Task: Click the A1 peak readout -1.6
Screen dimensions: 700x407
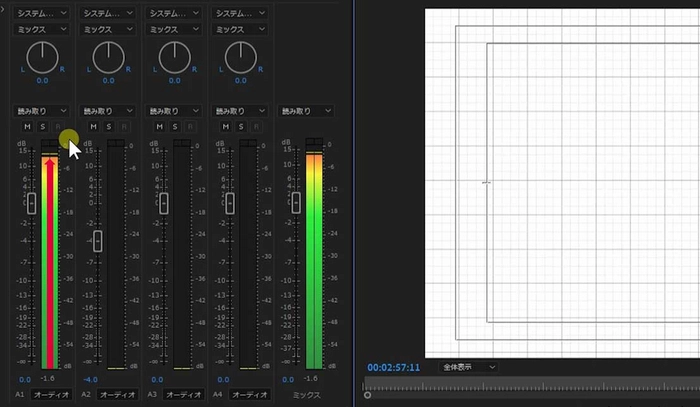Action: pos(48,378)
